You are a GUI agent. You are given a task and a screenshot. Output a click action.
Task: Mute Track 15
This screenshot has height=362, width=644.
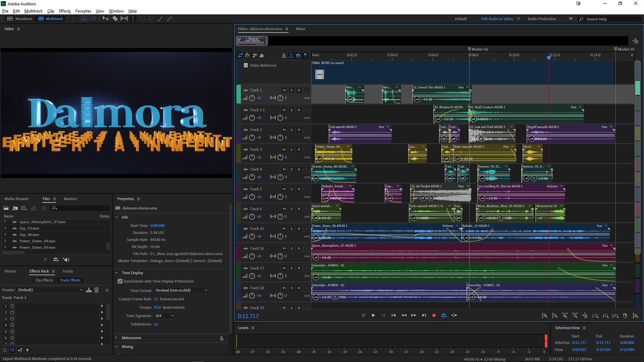point(284,229)
